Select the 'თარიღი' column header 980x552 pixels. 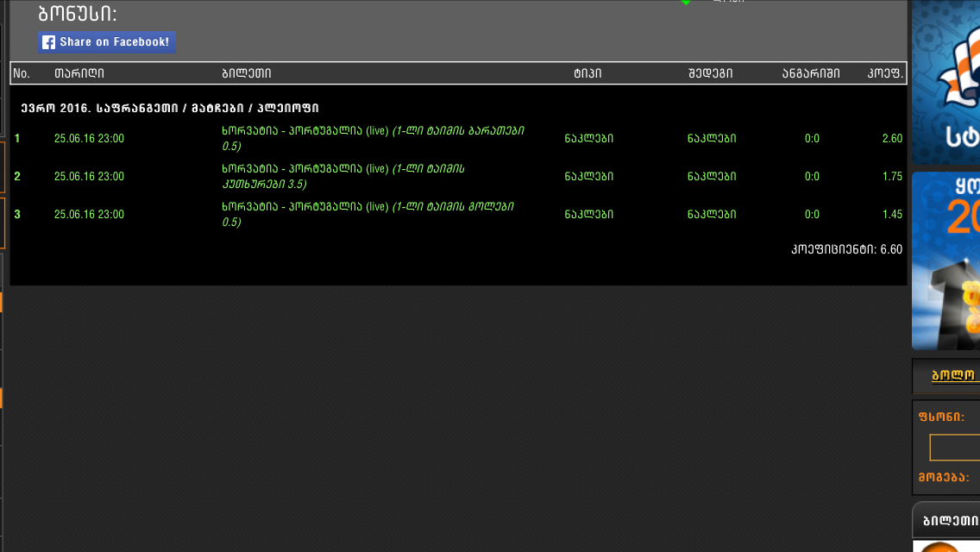coord(79,73)
